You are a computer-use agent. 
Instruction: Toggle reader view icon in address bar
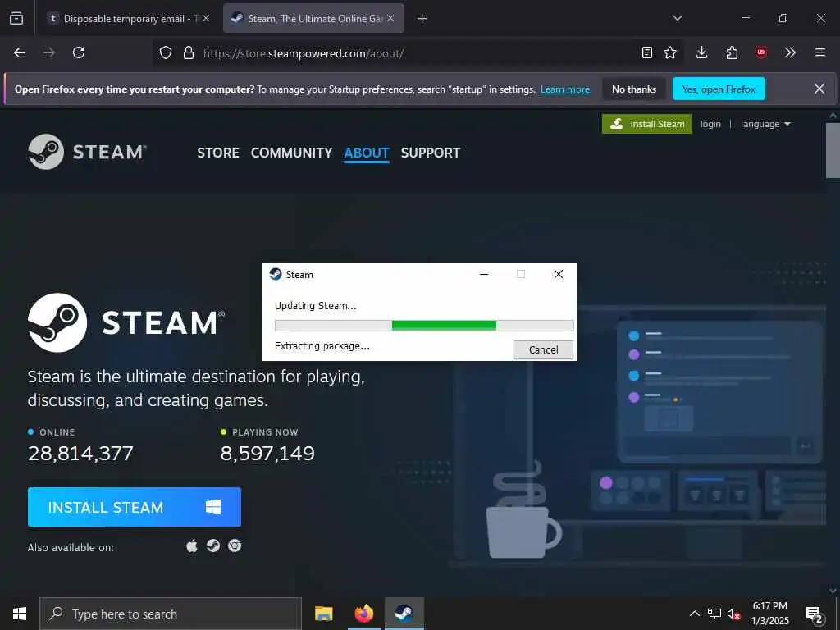pos(647,52)
